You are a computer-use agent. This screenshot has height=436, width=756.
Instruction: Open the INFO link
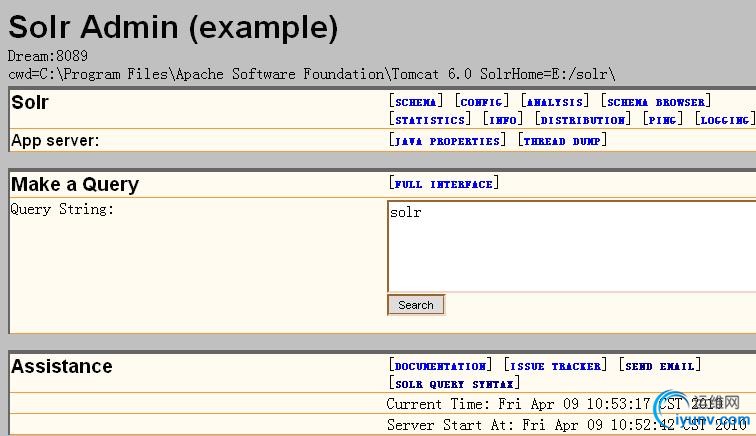coord(503,120)
